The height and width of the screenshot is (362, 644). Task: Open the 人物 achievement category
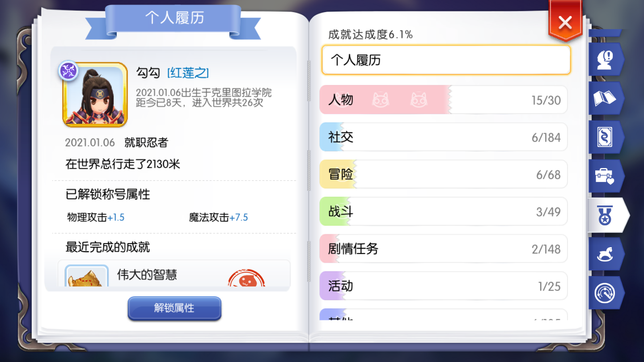(x=443, y=100)
